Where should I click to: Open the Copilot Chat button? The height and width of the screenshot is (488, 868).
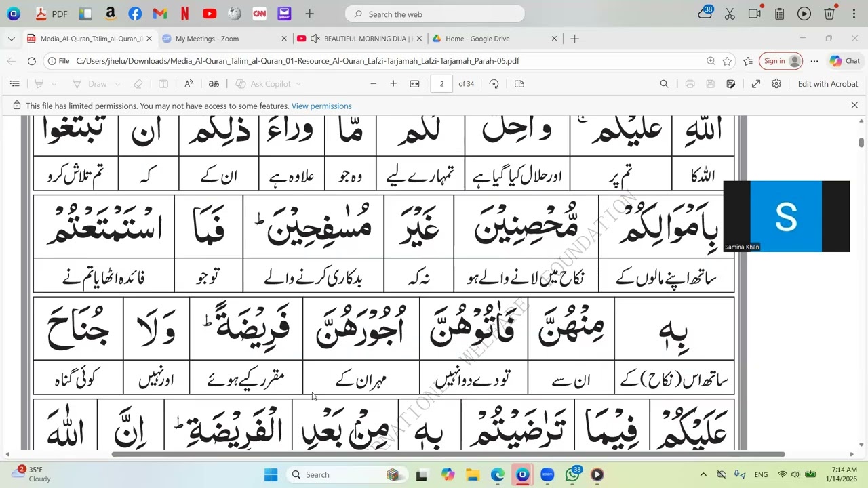click(x=845, y=61)
